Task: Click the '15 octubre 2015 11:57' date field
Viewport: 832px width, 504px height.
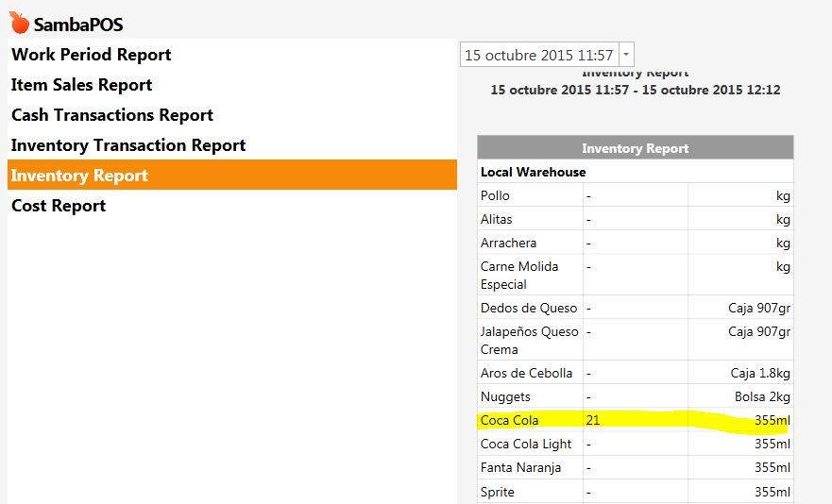Action: click(x=539, y=55)
